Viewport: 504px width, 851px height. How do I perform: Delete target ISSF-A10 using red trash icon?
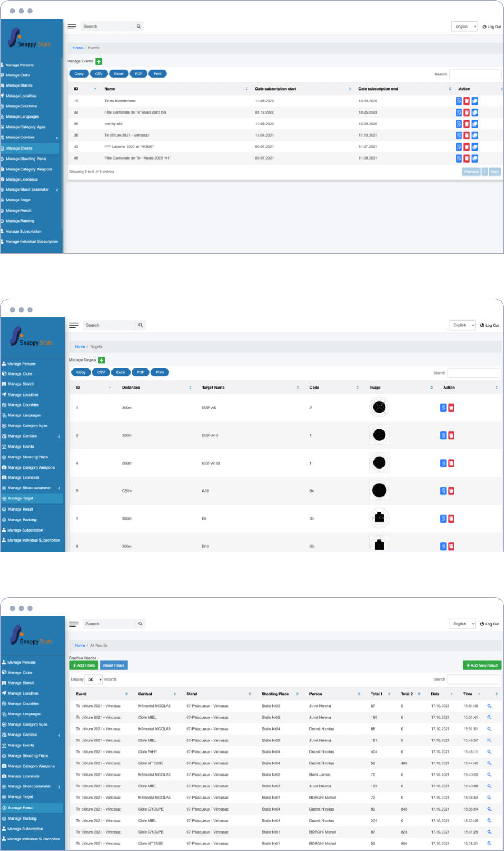coord(451,435)
